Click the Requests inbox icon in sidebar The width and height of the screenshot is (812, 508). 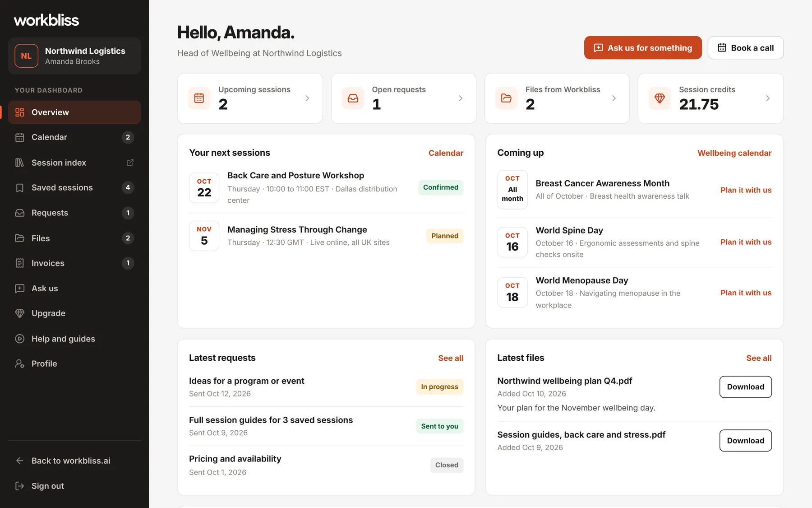[19, 213]
